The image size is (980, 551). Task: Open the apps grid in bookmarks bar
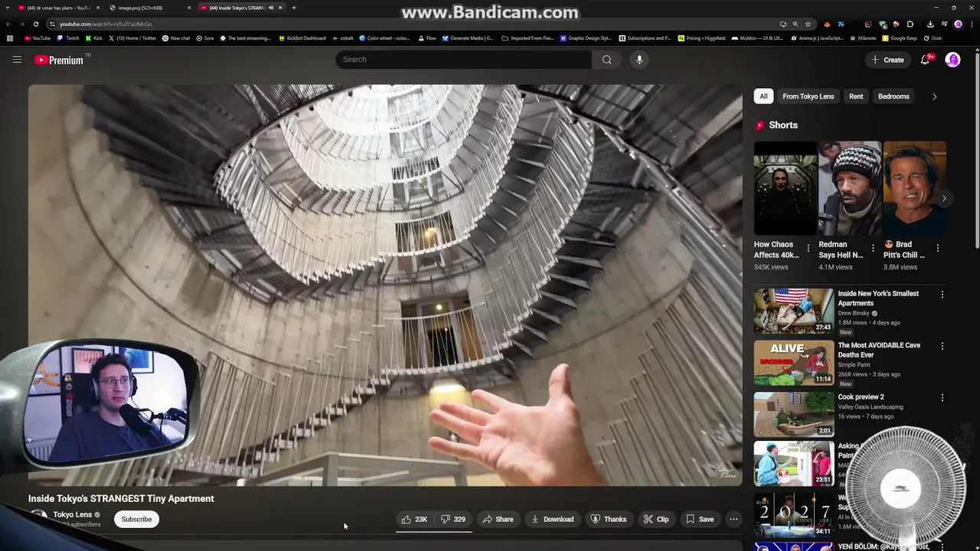(10, 38)
